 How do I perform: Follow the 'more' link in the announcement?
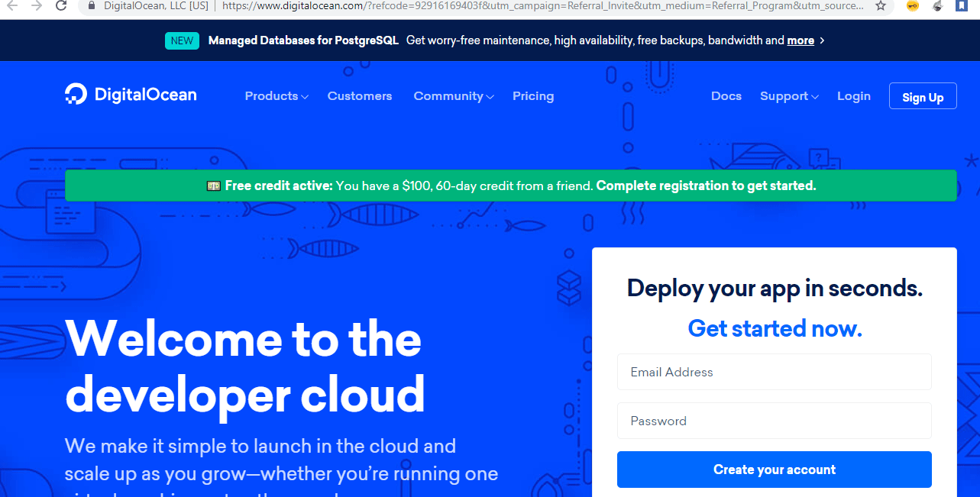[x=800, y=40]
